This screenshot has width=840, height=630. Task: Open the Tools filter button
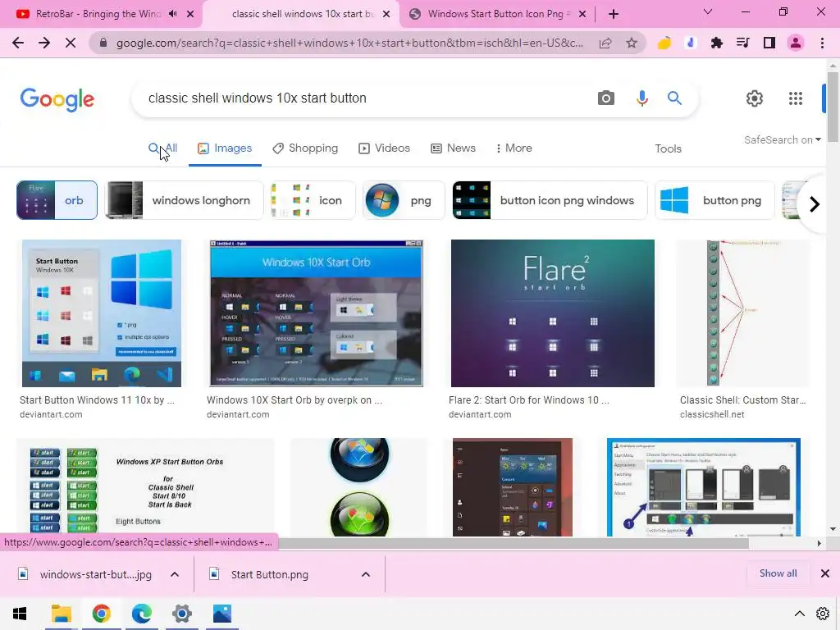pos(668,148)
